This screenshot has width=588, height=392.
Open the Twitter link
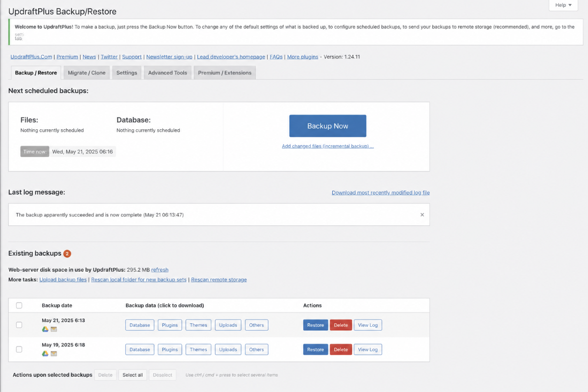(x=109, y=57)
